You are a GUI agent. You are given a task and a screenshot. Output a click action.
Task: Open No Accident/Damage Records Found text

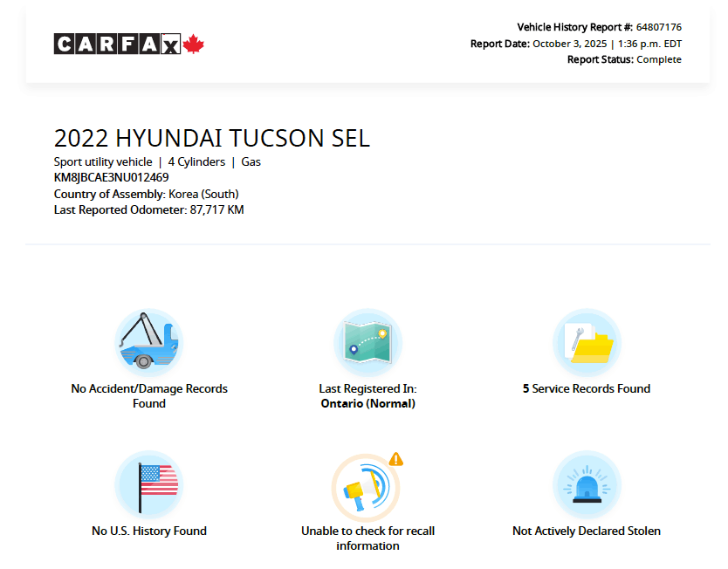tap(149, 396)
